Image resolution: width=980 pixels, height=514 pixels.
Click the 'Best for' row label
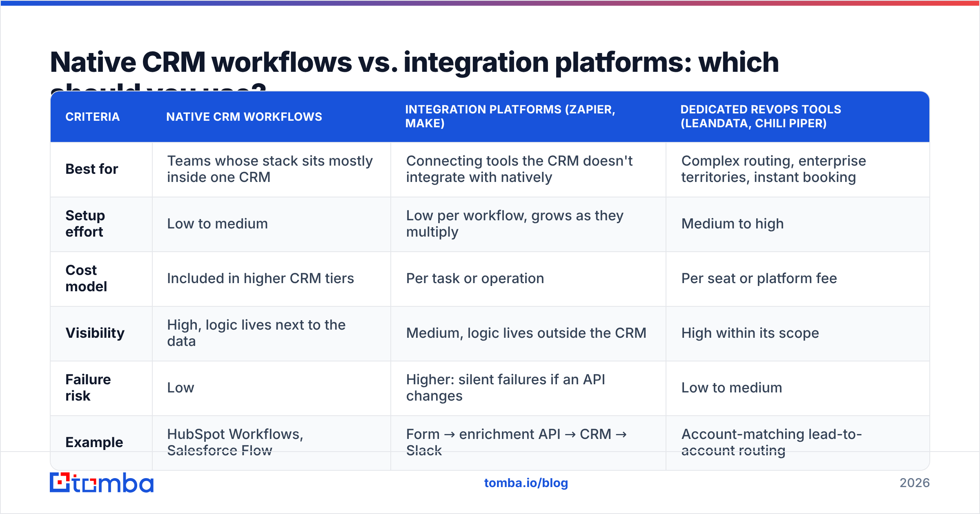click(x=92, y=169)
